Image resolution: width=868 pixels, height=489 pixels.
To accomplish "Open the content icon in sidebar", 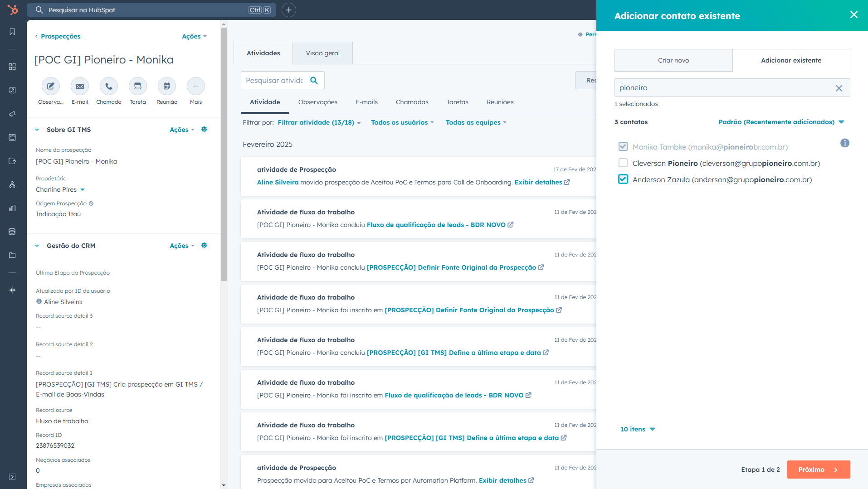I will (12, 137).
